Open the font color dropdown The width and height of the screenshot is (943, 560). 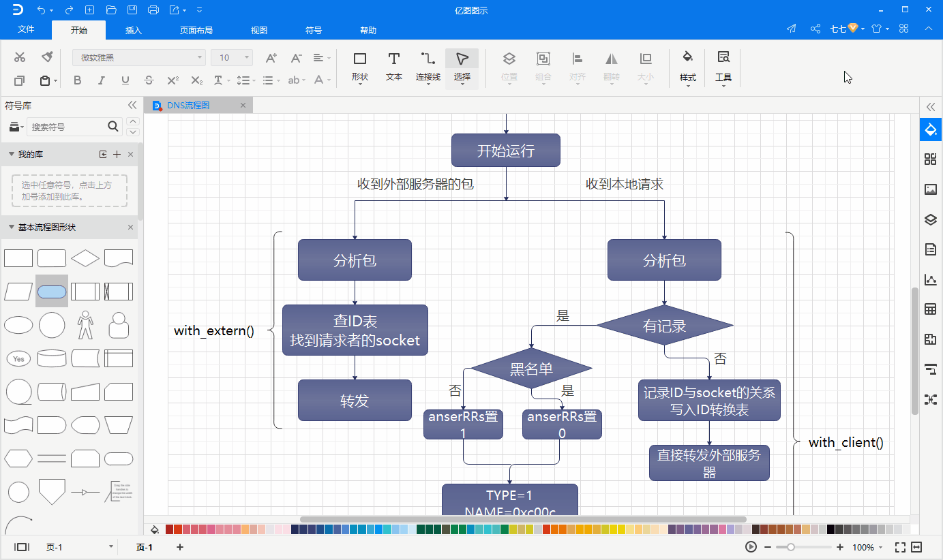322,80
